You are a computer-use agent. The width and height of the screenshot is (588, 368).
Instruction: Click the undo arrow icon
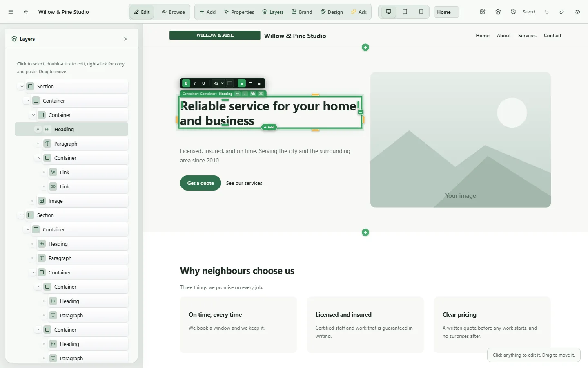pos(546,12)
